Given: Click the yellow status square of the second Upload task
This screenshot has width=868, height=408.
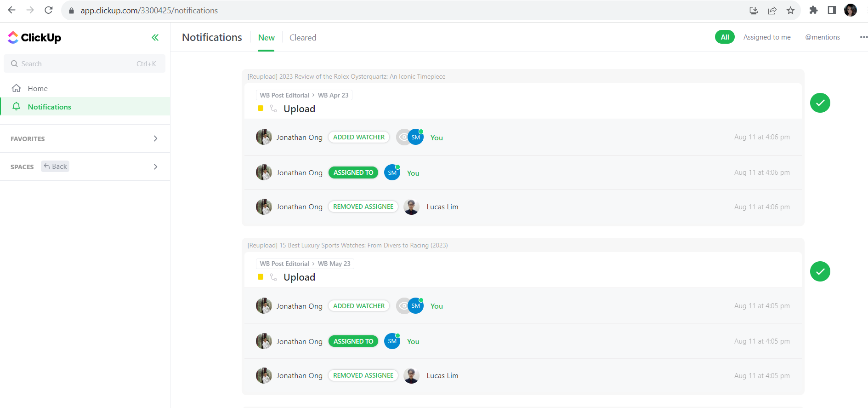Looking at the screenshot, I should pos(261,277).
